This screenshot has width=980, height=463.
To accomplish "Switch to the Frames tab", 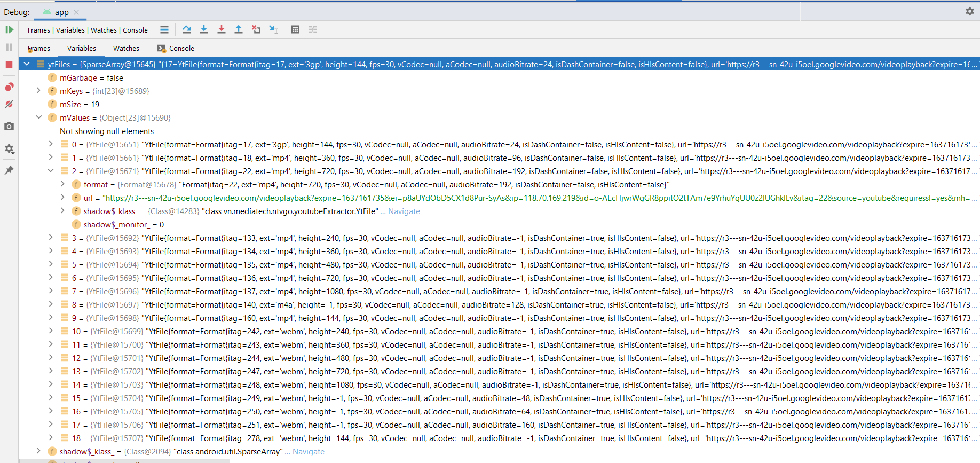I will [39, 49].
